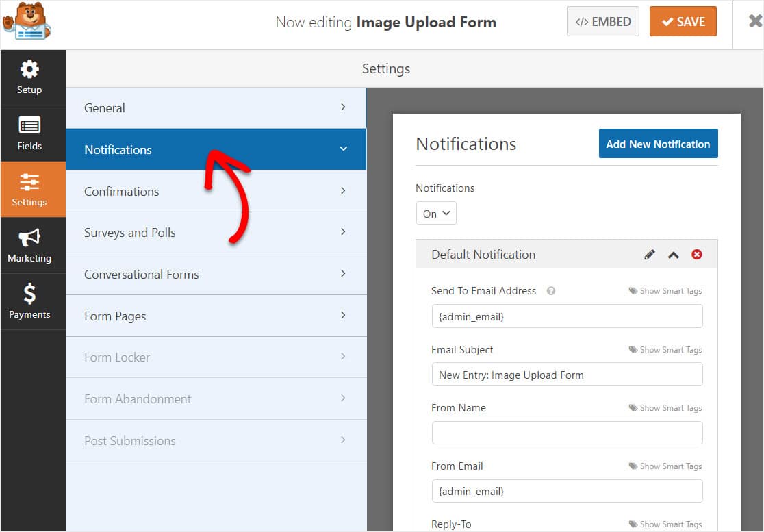This screenshot has width=764, height=532.
Task: Expand chevron on Form Abandonment row
Action: (x=343, y=398)
